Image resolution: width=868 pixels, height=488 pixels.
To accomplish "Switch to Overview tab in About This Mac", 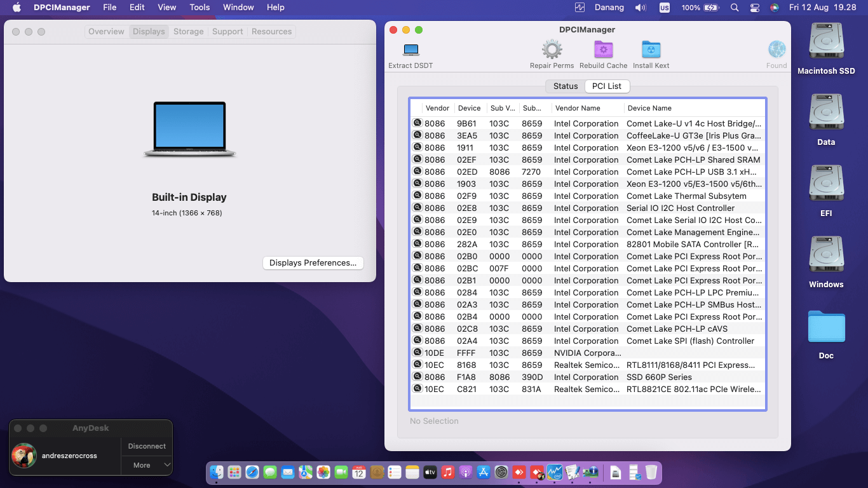I will point(106,31).
